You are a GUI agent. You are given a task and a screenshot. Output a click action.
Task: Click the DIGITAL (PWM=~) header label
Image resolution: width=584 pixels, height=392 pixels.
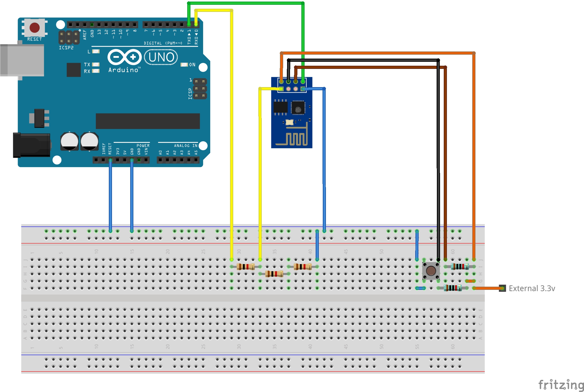pyautogui.click(x=163, y=43)
